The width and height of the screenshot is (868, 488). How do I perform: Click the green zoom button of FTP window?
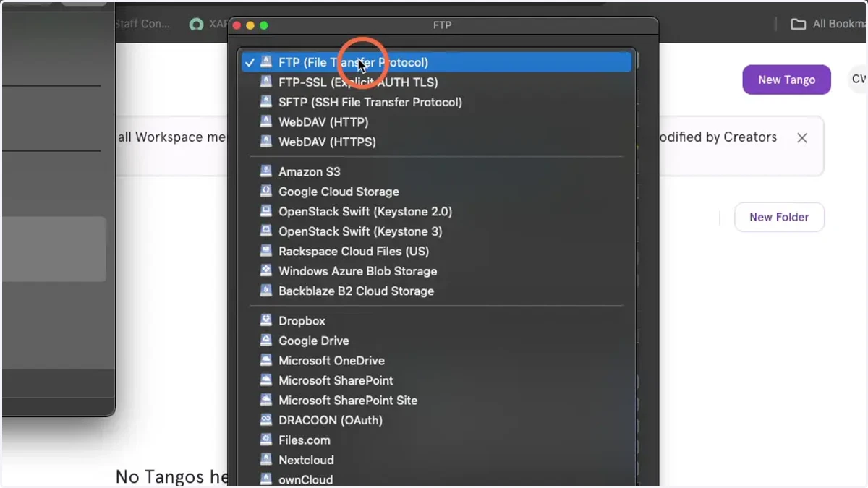264,25
